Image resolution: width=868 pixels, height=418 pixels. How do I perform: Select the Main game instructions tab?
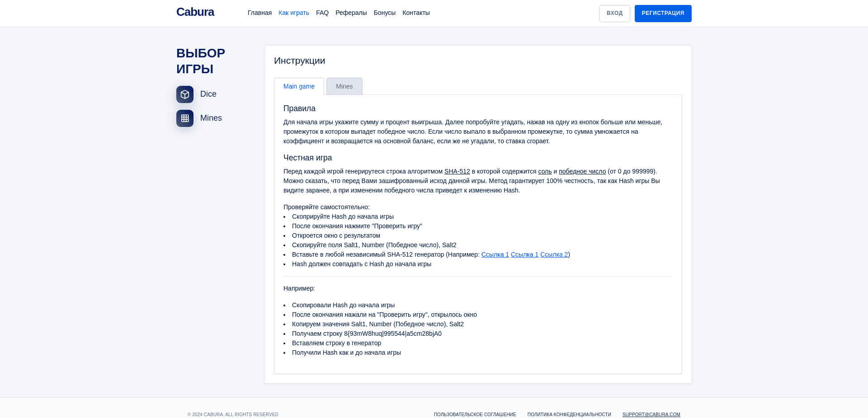tap(299, 86)
